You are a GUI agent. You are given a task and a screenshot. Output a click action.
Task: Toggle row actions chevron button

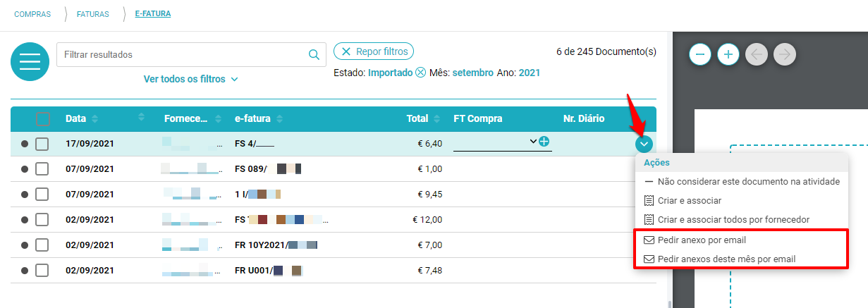point(644,144)
